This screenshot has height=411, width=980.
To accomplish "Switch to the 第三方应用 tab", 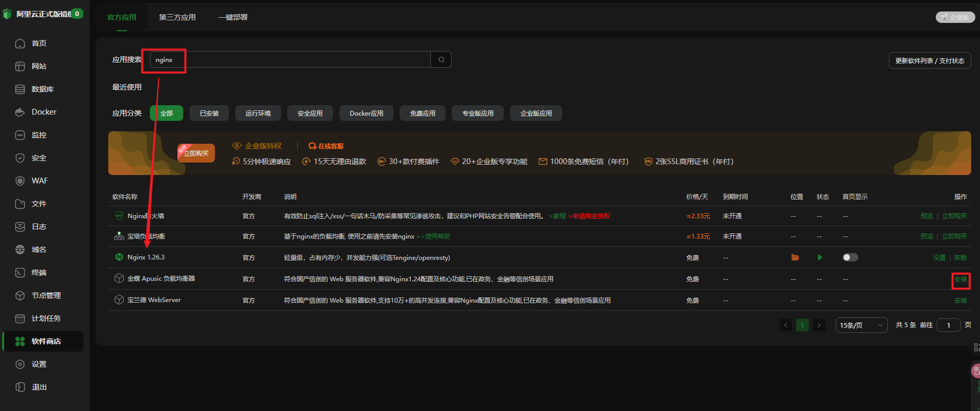I will point(177,17).
